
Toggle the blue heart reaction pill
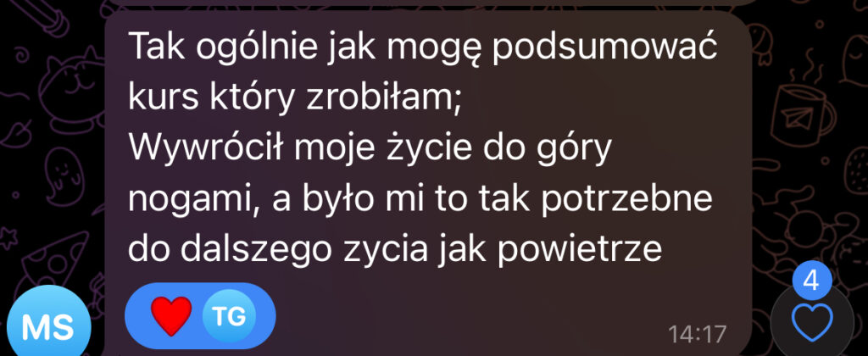200,316
